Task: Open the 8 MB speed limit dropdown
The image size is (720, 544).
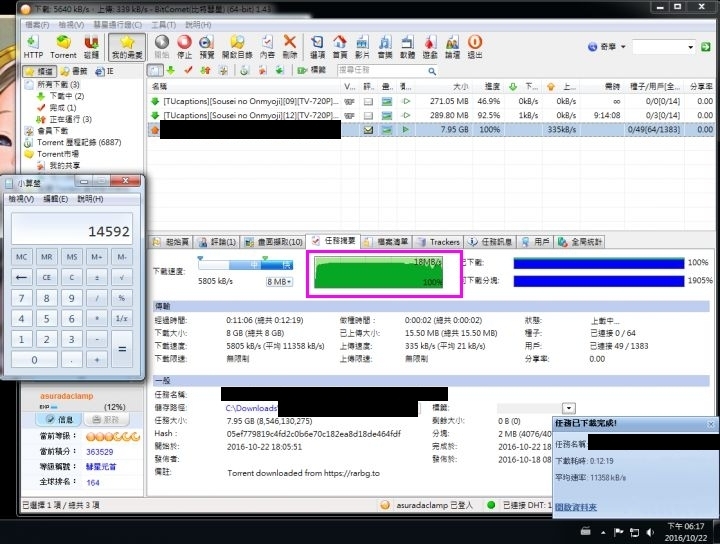Action: pos(279,281)
